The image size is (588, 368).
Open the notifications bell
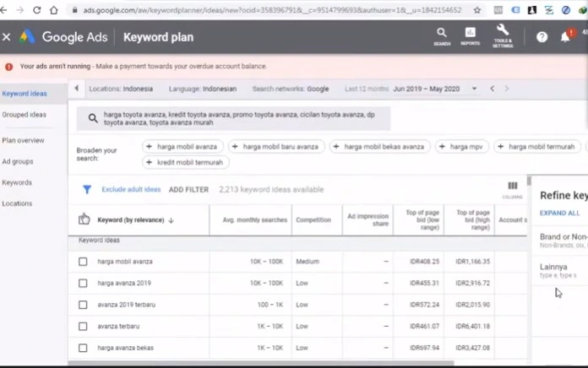tap(565, 37)
